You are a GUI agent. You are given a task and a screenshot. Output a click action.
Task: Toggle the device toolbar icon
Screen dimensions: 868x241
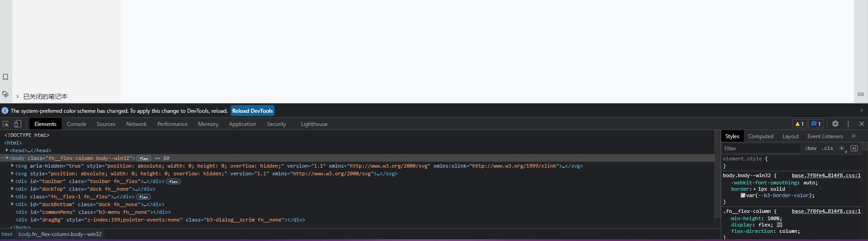(x=18, y=124)
